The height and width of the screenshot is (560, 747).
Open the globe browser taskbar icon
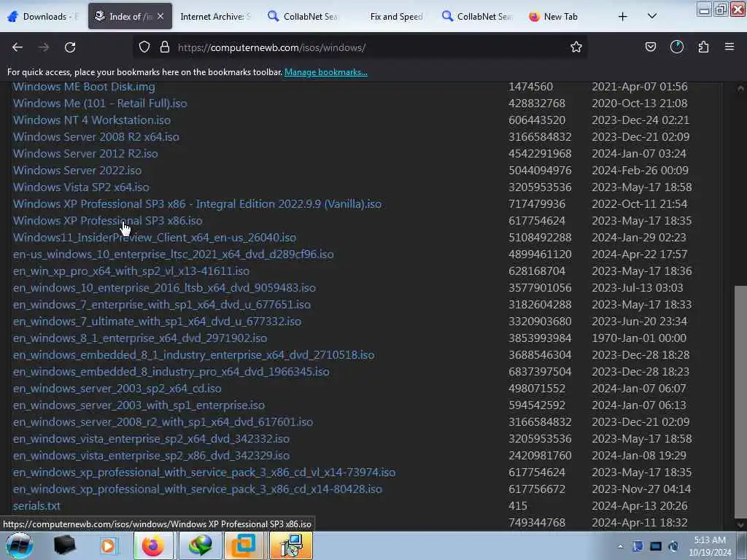pyautogui.click(x=200, y=545)
